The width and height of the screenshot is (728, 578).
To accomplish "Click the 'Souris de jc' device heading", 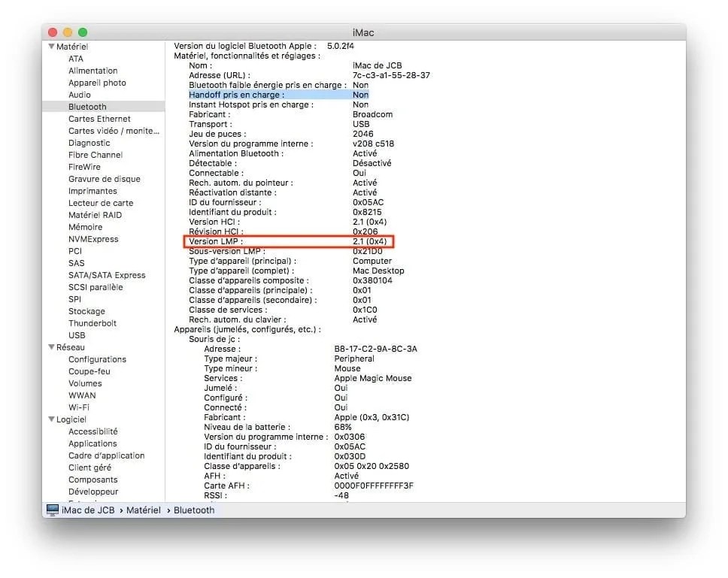I will tap(214, 339).
